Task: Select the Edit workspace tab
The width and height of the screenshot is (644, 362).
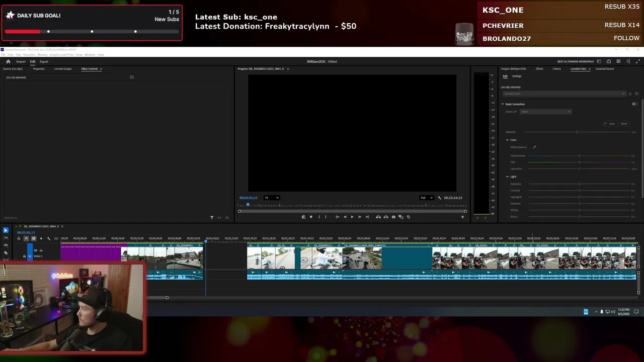Action: [33, 62]
